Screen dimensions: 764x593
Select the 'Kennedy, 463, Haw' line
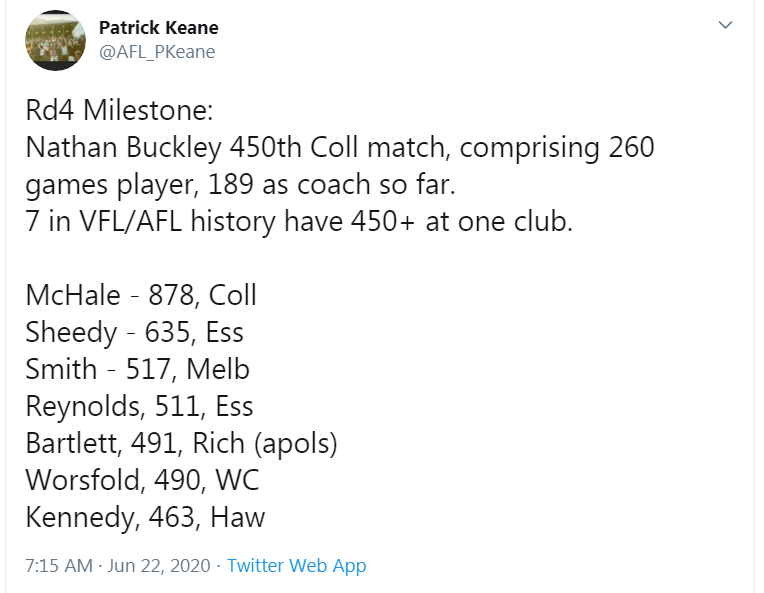point(145,517)
